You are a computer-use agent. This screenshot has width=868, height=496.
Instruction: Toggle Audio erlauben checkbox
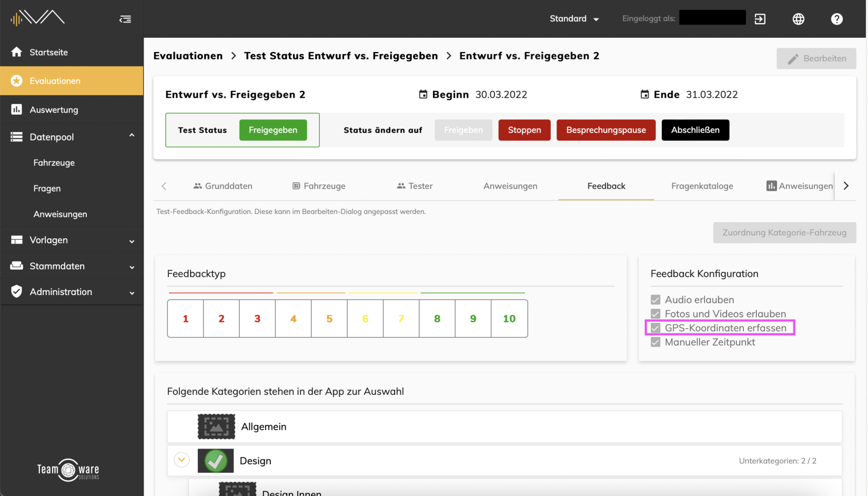tap(656, 300)
